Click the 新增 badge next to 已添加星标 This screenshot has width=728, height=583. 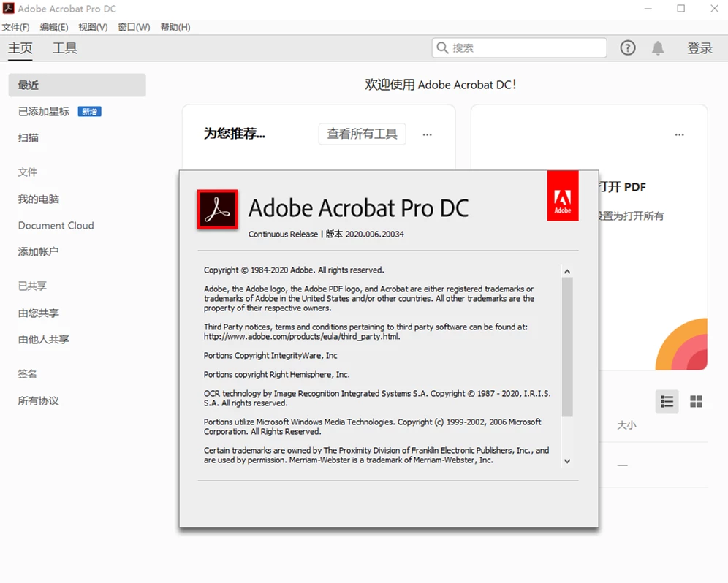click(90, 111)
